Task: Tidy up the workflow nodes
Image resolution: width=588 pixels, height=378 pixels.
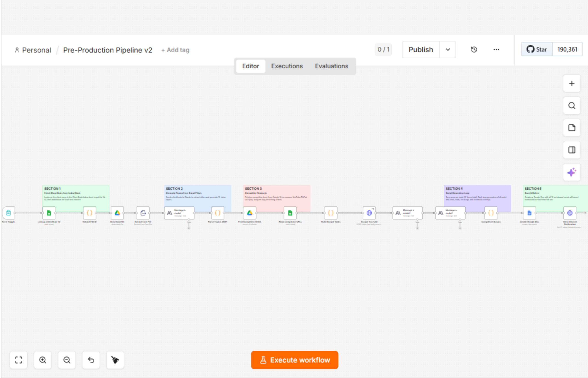Action: tap(115, 360)
